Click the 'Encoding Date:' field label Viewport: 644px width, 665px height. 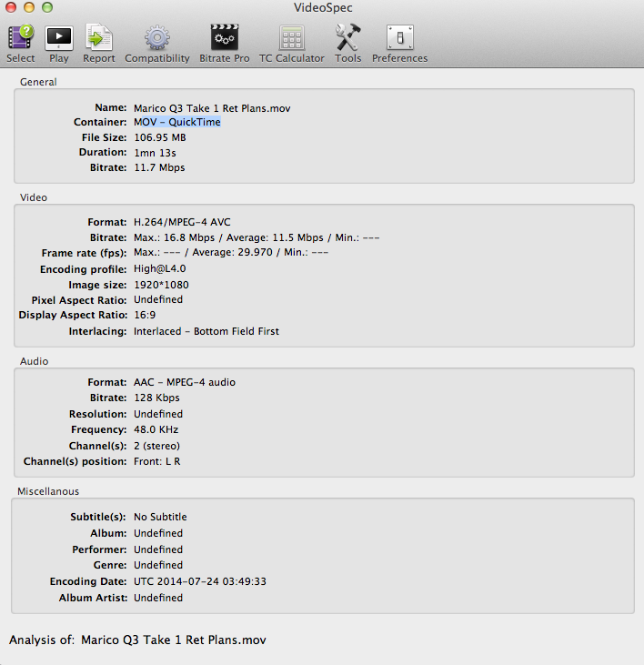(88, 581)
